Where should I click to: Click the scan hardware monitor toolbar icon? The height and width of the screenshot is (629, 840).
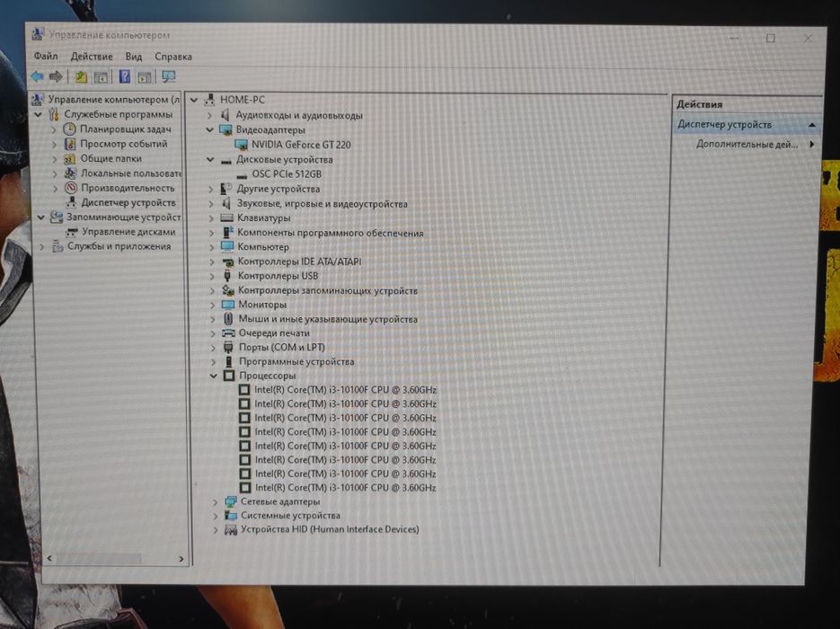(169, 77)
